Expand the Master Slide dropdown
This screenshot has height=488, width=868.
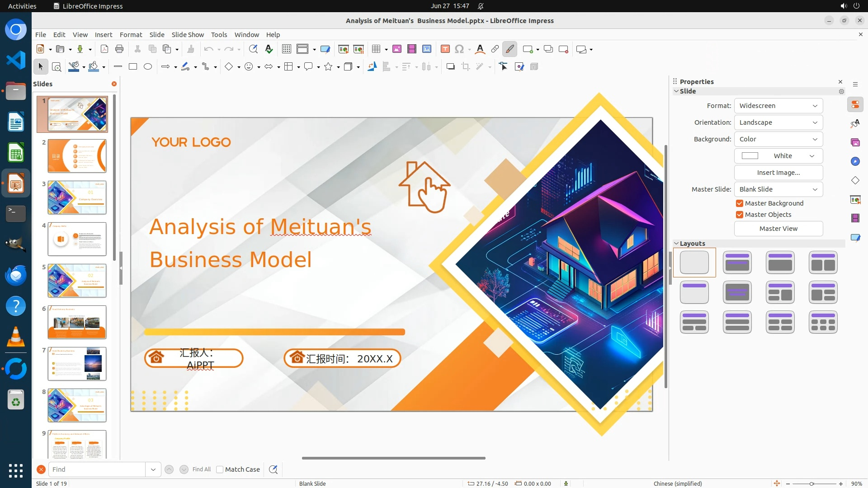point(778,189)
